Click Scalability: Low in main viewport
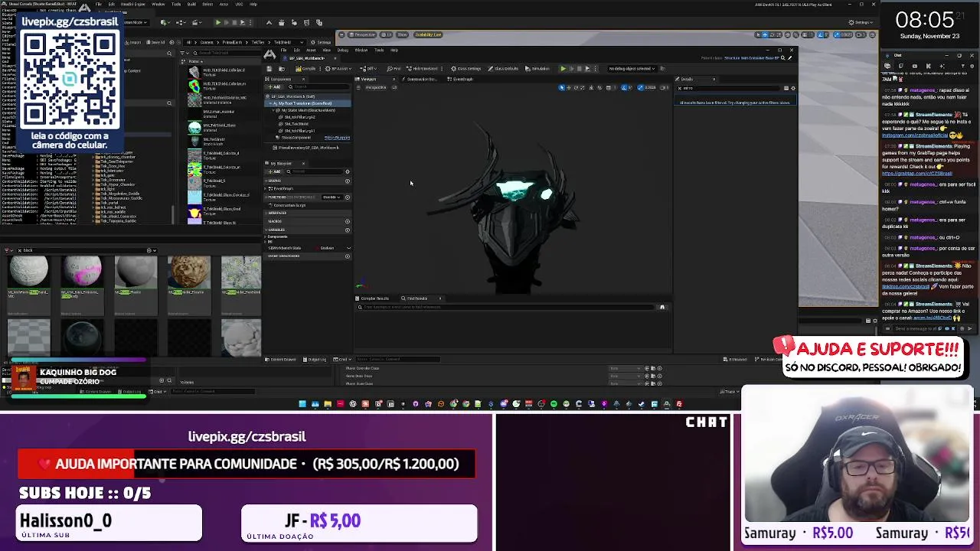This screenshot has width=980, height=551. [x=428, y=34]
